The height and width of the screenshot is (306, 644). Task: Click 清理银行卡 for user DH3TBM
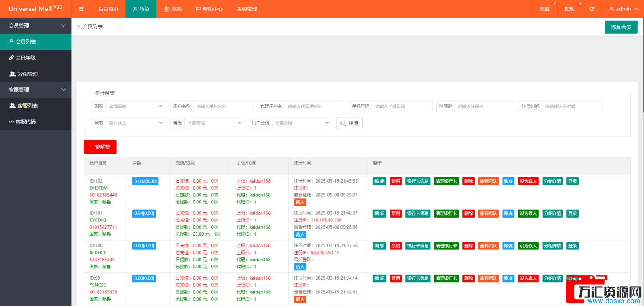point(447,181)
